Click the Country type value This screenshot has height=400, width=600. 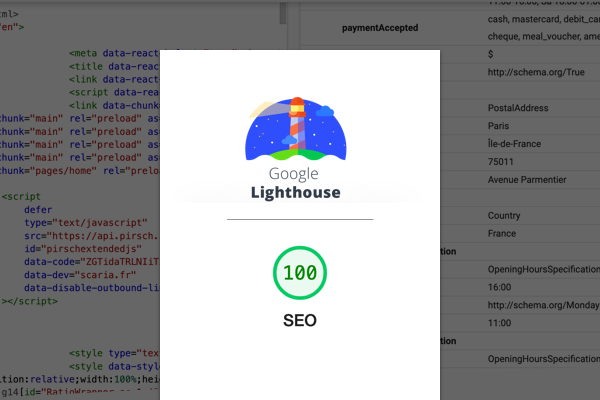pyautogui.click(x=504, y=216)
